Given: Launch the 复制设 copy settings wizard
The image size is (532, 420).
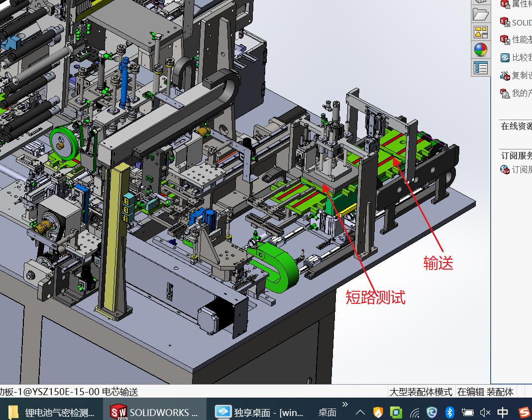Looking at the screenshot, I should [x=516, y=75].
